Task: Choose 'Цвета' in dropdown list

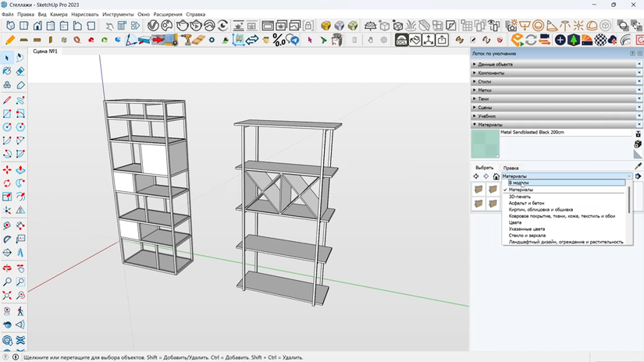Action: tap(515, 222)
